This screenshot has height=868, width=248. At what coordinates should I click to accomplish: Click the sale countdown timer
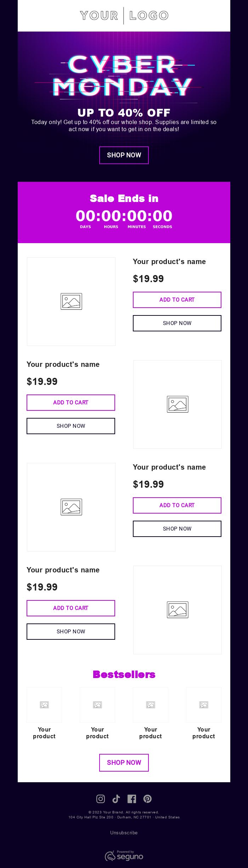point(124,216)
